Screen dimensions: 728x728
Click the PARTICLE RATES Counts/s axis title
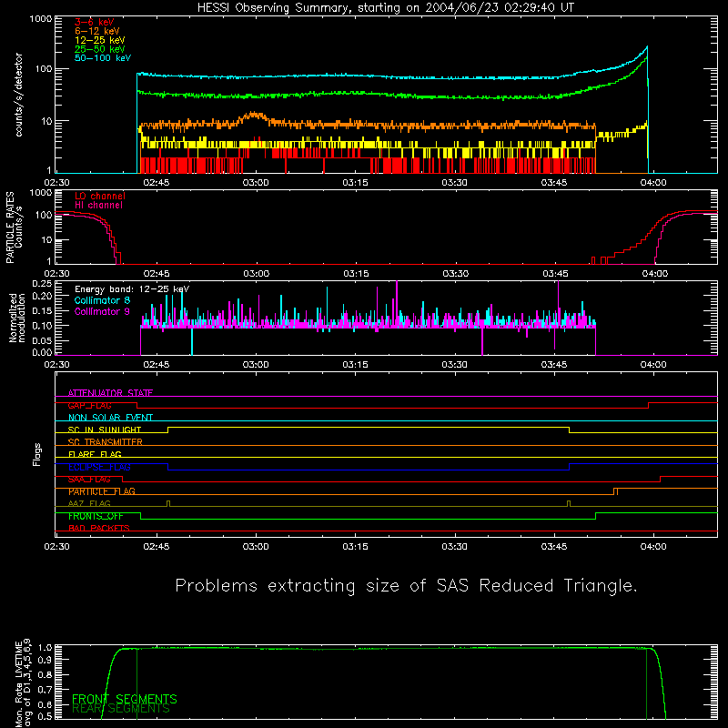pyautogui.click(x=14, y=227)
